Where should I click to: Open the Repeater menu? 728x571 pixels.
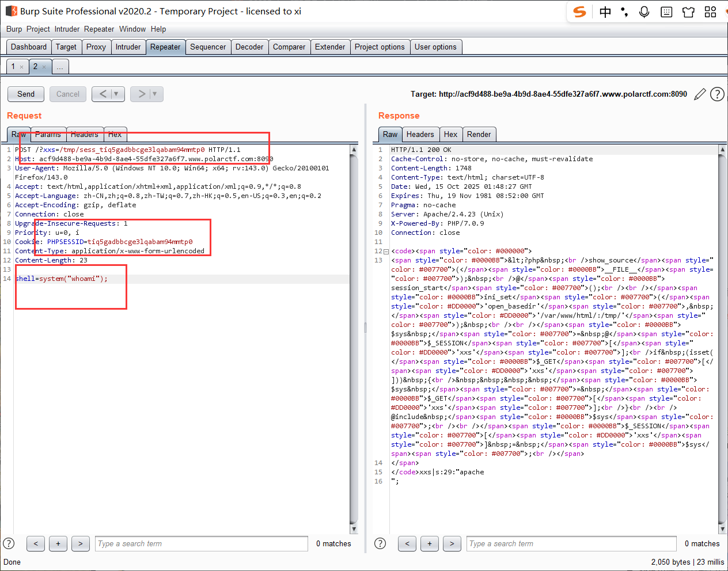point(99,29)
